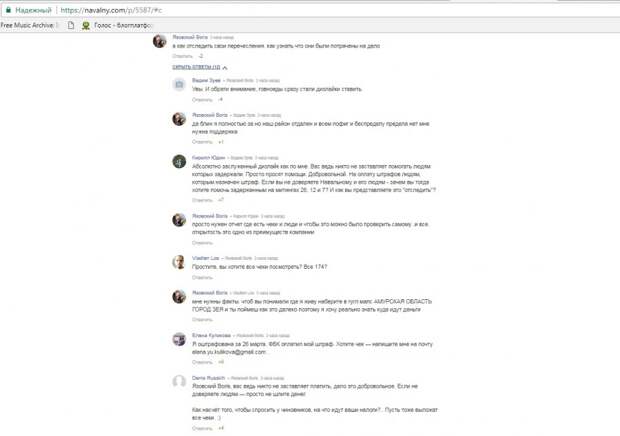Focus the navalny.com address bar URL
Image resolution: width=620 pixels, height=436 pixels.
coord(111,10)
